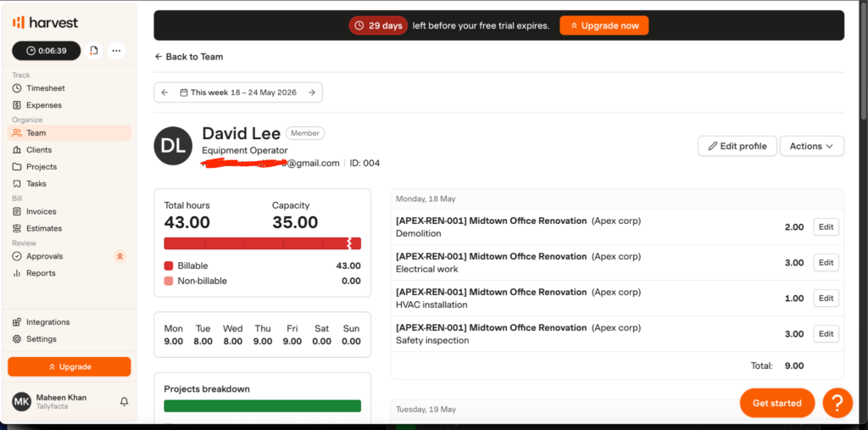Click Fri 9.00 daily total

tap(292, 335)
